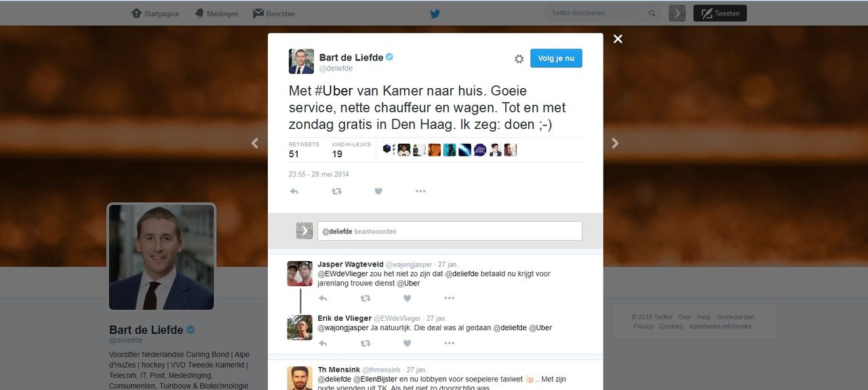The height and width of the screenshot is (390, 868).
Task: Close the tweet overlay with the X
Action: pos(618,39)
